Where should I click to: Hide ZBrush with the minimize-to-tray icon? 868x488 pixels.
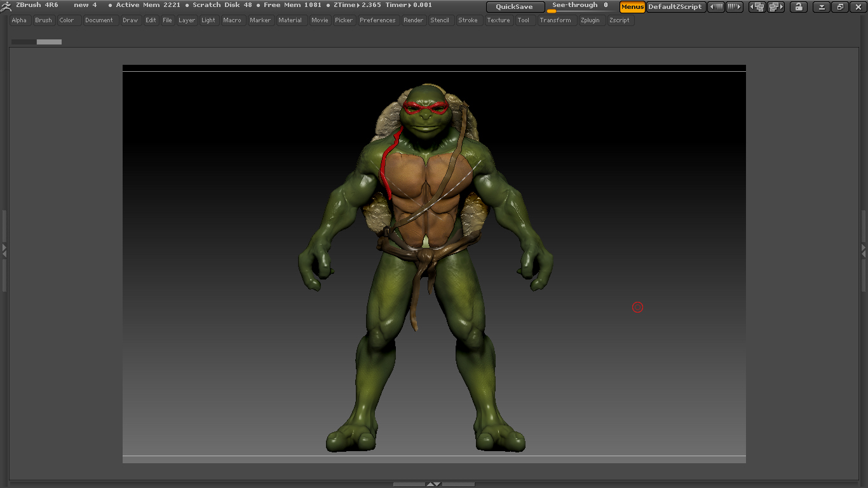822,7
